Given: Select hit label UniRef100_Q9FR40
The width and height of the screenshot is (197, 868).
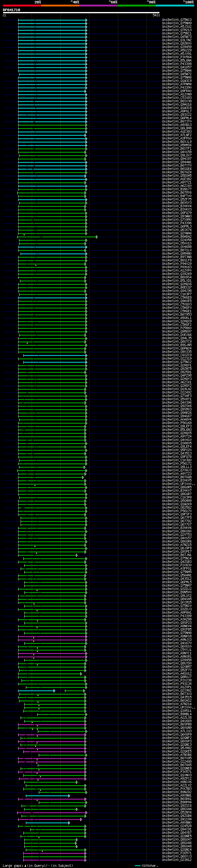Looking at the screenshot, I should tap(176, 91).
